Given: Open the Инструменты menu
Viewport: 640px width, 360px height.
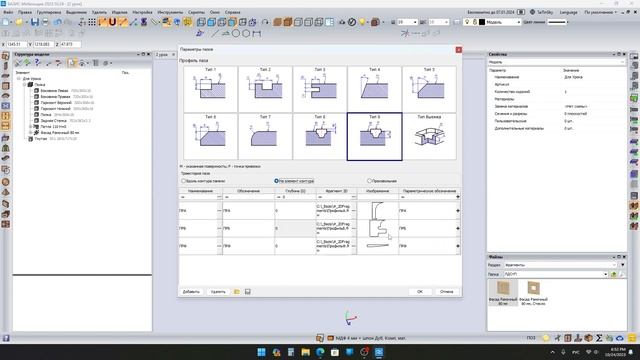Looking at the screenshot, I should (170, 12).
